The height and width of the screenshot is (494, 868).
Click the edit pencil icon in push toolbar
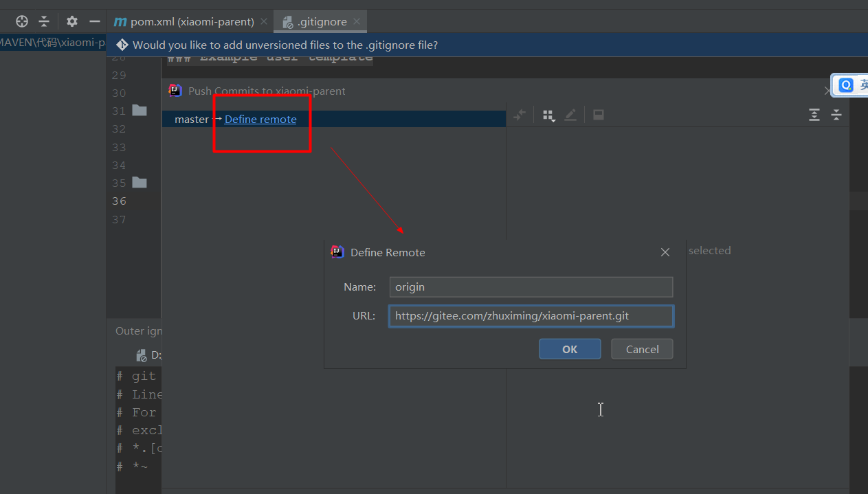pyautogui.click(x=570, y=115)
